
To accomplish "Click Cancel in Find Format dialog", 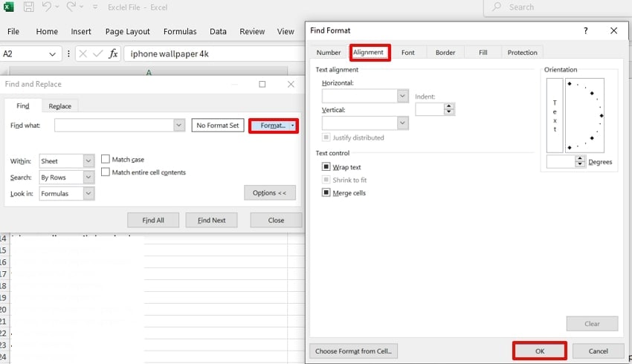I will [x=598, y=351].
